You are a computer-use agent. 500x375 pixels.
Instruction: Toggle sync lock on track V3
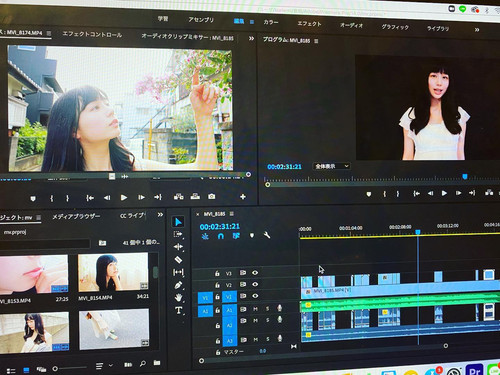coord(243,273)
